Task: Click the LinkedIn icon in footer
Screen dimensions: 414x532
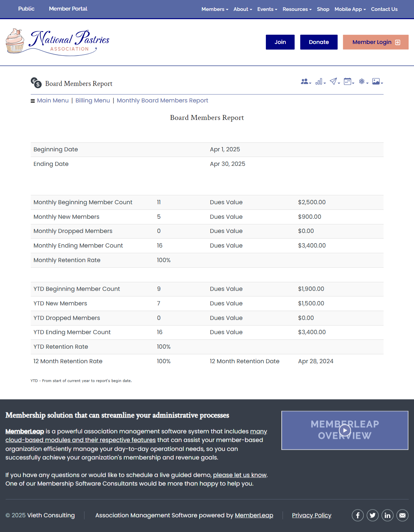Action: pos(388,515)
